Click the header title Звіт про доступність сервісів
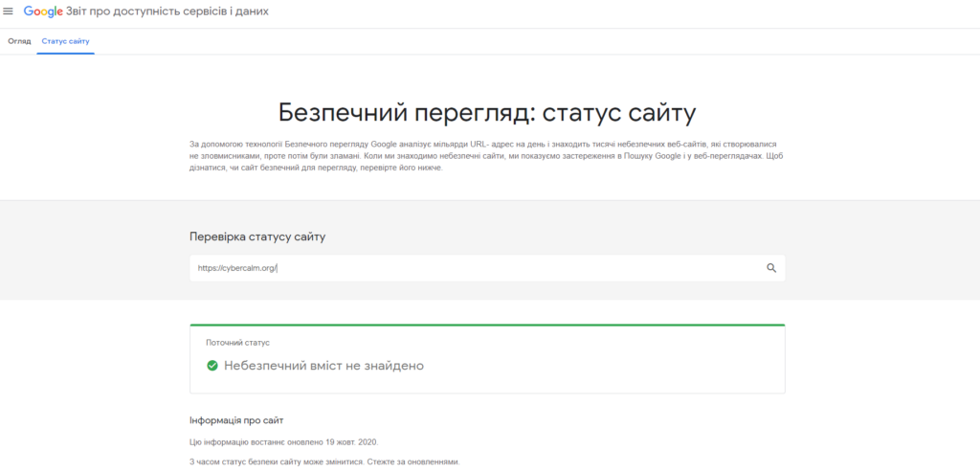This screenshot has width=980, height=473. click(167, 11)
